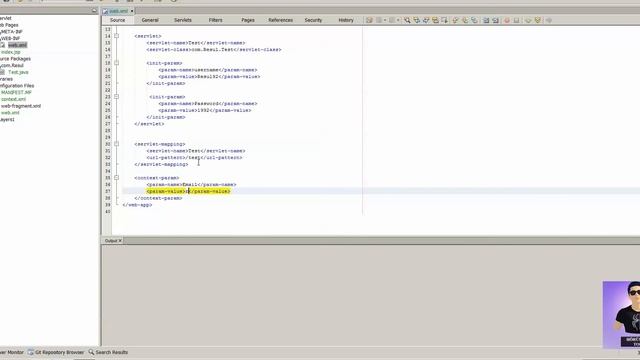
Task: Click the Validate XML icon
Action: click(538, 20)
